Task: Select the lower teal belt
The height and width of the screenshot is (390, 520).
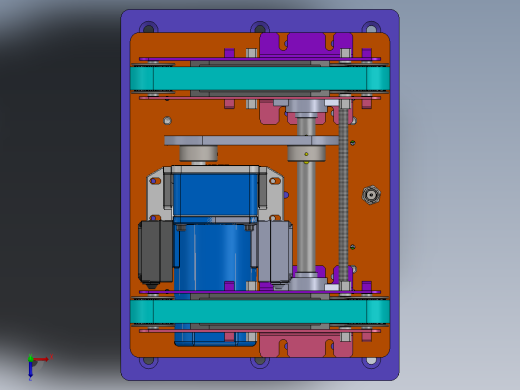Action: (260, 312)
